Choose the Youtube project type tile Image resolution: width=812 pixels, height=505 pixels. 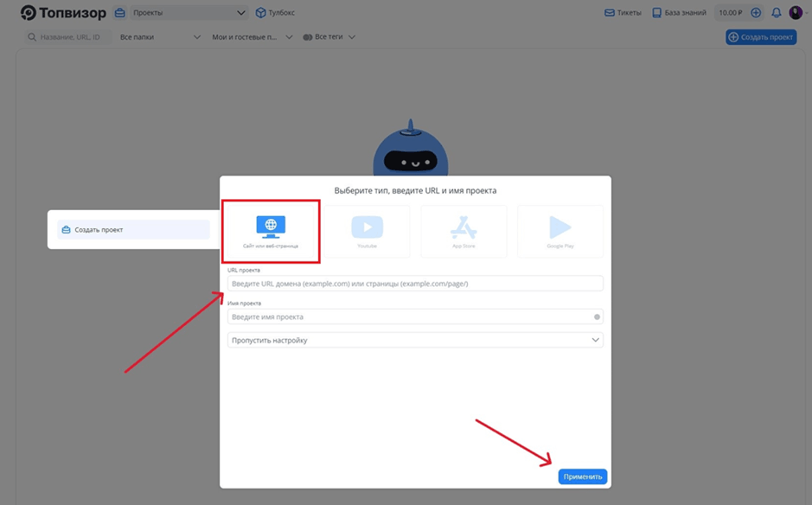tap(367, 231)
